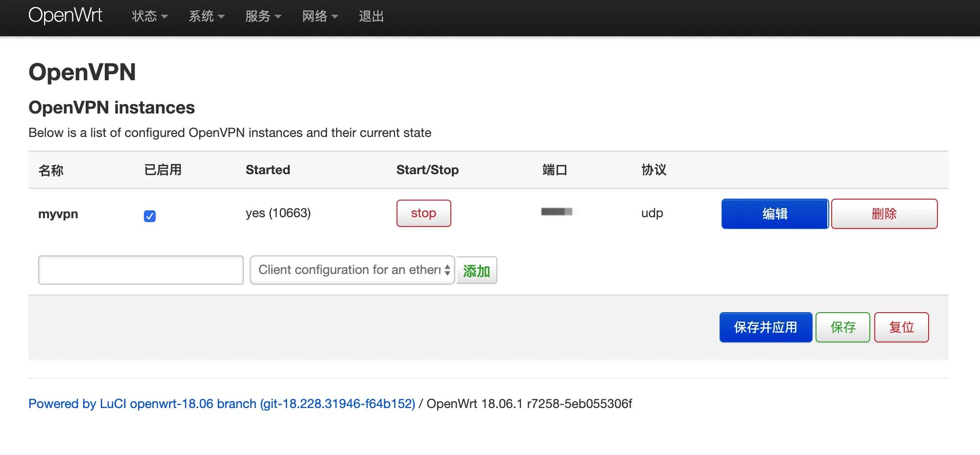980x455 pixels.
Task: Expand the 网络 menu
Action: point(320,16)
